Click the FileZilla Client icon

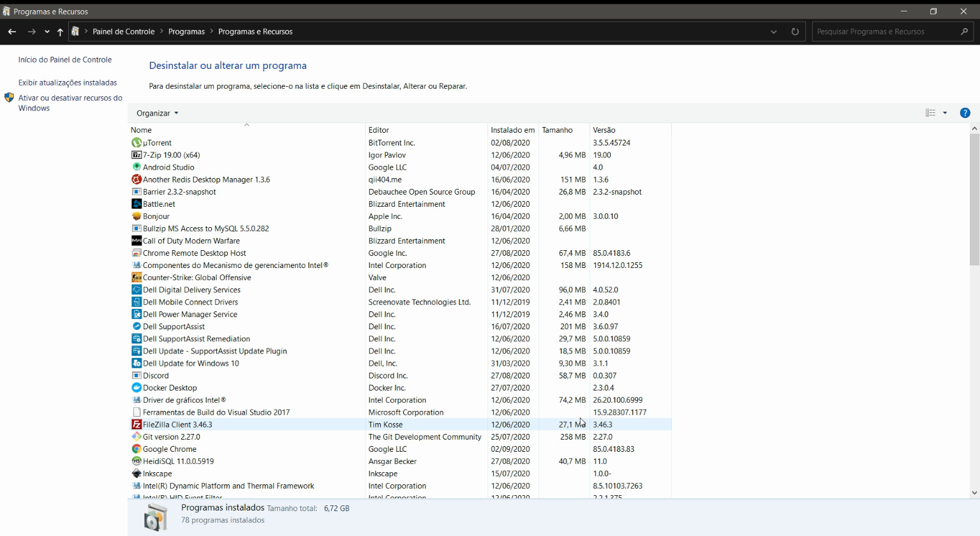(136, 424)
